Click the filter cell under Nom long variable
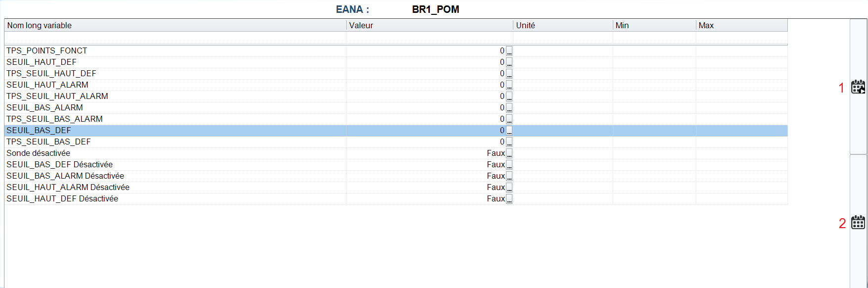 point(175,38)
